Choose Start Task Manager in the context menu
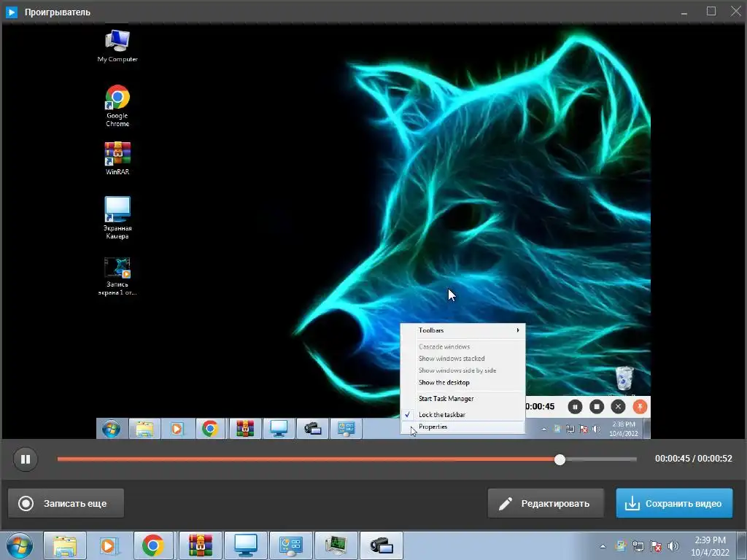 (x=463, y=399)
